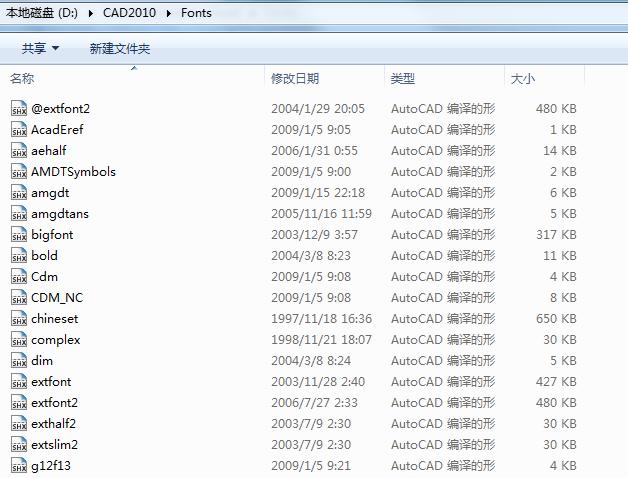Click date 2003/12/9 3:57
Screen dimensions: 628x478
point(314,234)
